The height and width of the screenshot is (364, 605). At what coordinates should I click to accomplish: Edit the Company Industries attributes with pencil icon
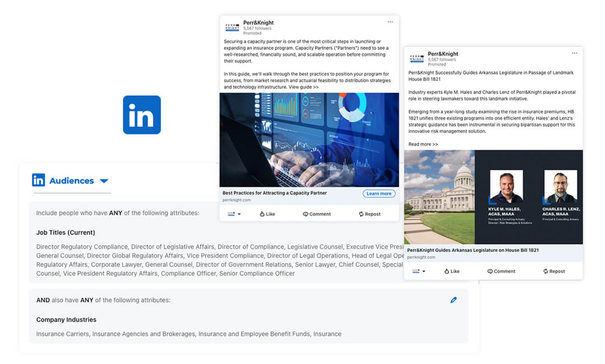coord(453,300)
